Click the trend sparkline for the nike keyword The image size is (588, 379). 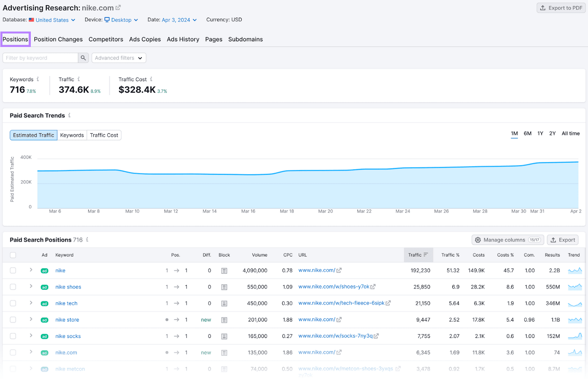tap(575, 270)
